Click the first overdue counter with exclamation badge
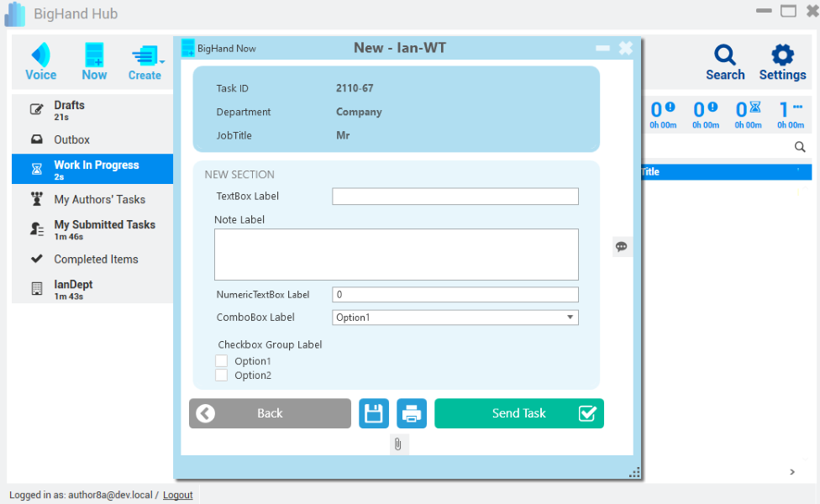This screenshot has width=820, height=504. (663, 114)
